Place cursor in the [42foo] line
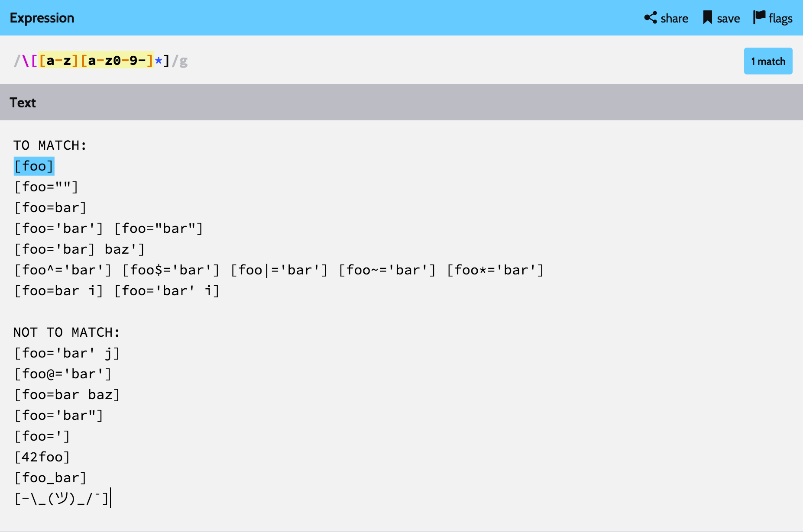 click(x=42, y=457)
